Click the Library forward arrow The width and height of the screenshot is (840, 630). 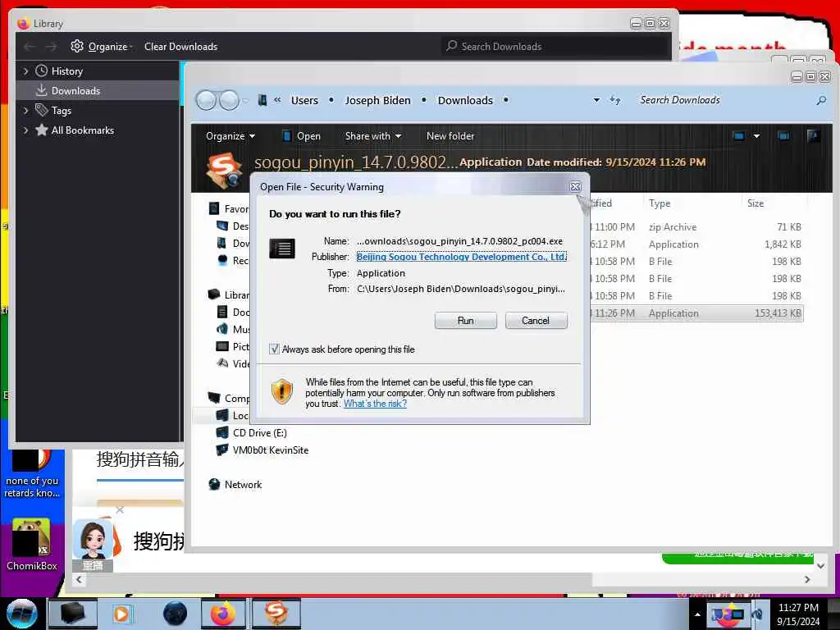tap(51, 47)
